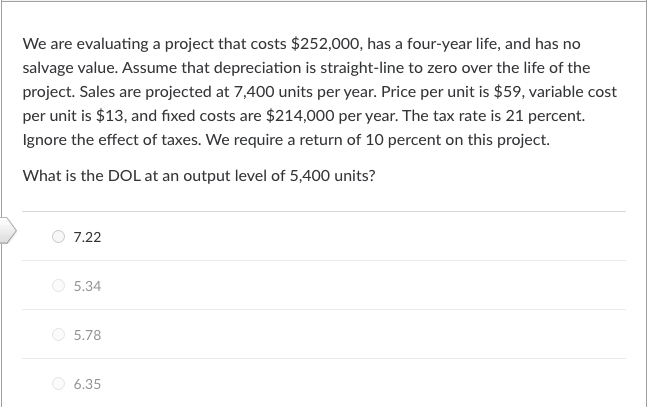
Task: Select the 7.22 radio button
Action: click(60, 237)
